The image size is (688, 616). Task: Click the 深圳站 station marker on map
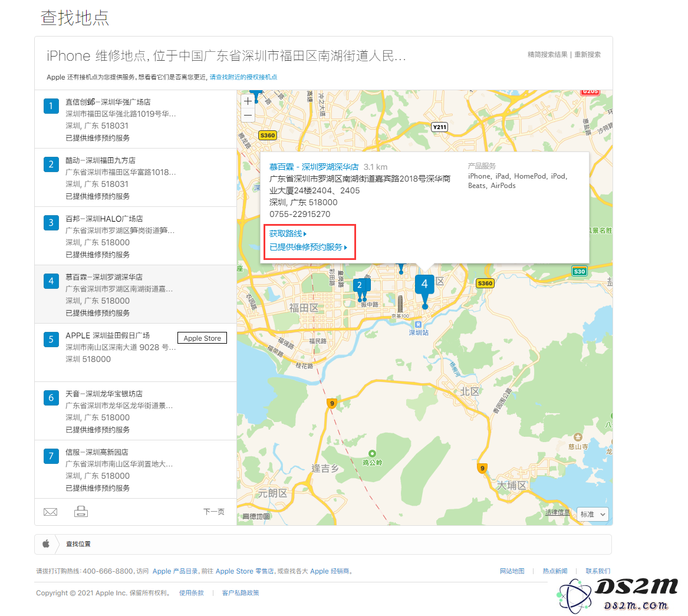click(x=418, y=325)
